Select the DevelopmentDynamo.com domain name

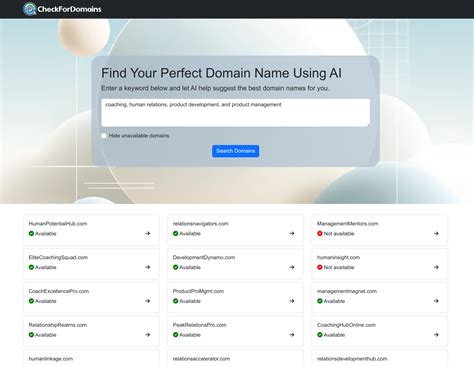click(204, 257)
